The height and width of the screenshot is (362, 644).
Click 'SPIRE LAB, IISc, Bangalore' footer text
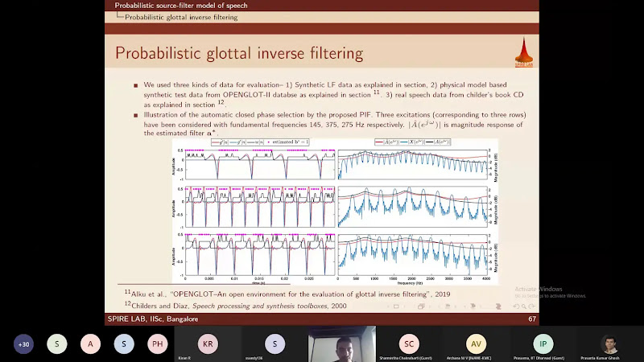click(153, 319)
